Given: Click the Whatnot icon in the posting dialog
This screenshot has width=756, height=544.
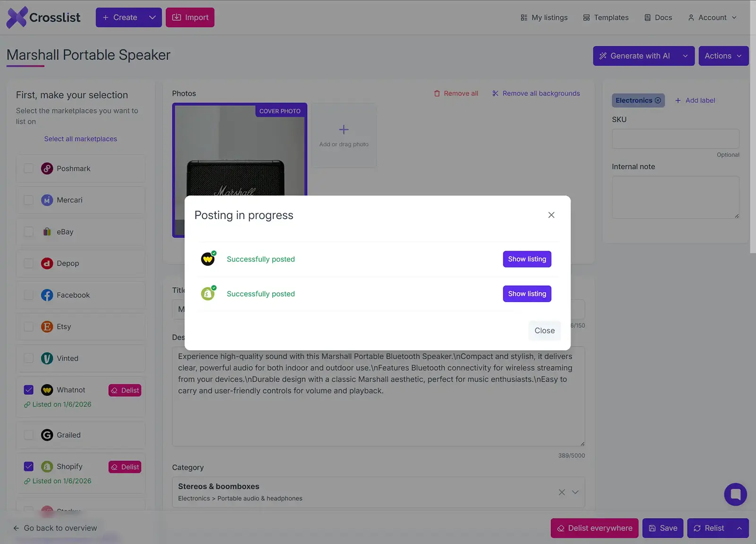Looking at the screenshot, I should pos(208,259).
